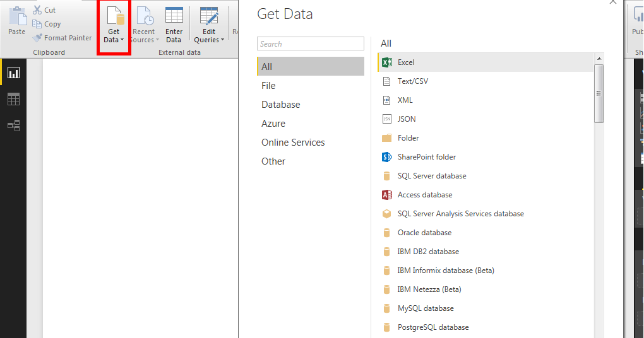Expand the Get Data dropdown arrow

click(x=122, y=40)
